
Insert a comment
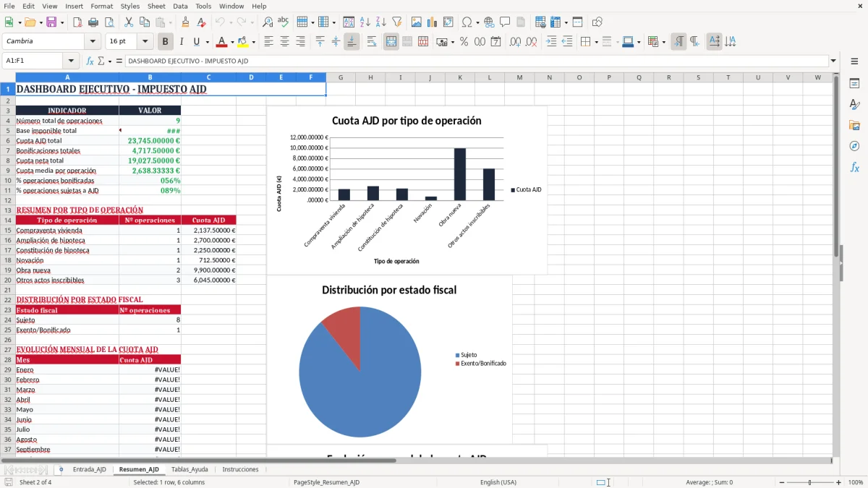point(505,22)
